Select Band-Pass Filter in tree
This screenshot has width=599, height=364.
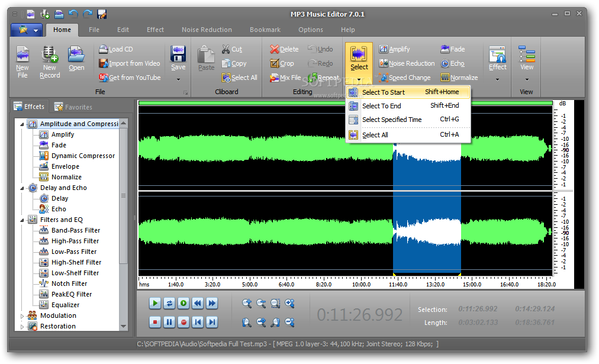(76, 230)
